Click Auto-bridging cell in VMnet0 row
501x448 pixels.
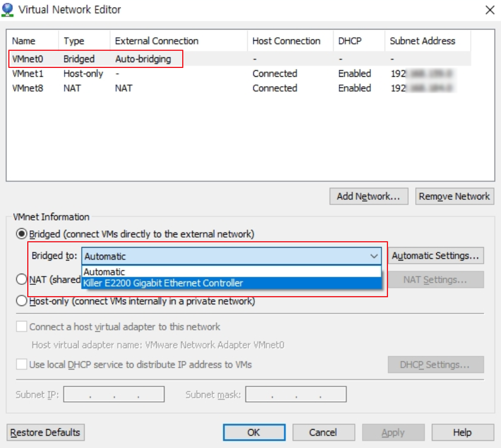click(x=143, y=59)
